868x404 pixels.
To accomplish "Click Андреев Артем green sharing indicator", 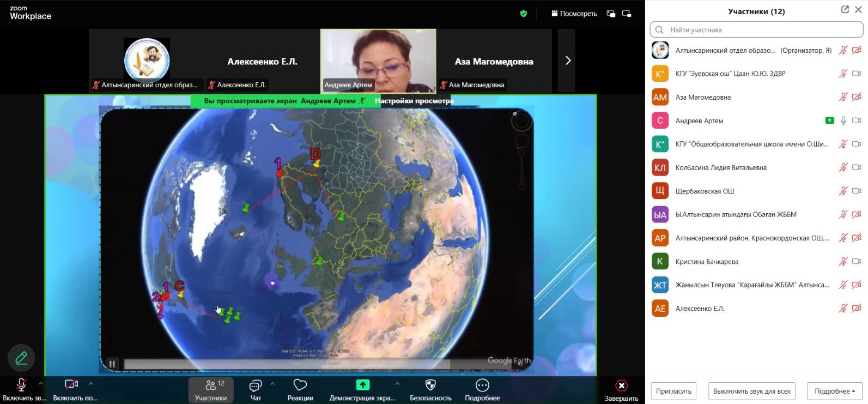I will pos(829,120).
